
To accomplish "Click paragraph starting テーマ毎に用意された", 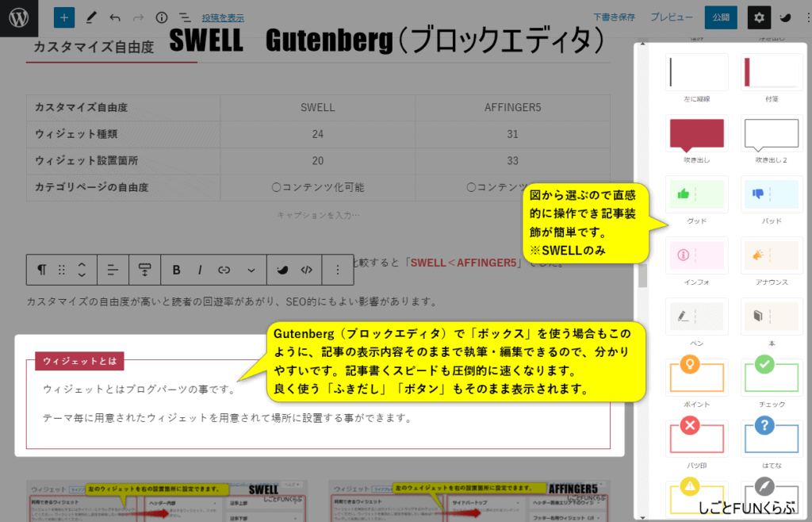I will point(228,417).
